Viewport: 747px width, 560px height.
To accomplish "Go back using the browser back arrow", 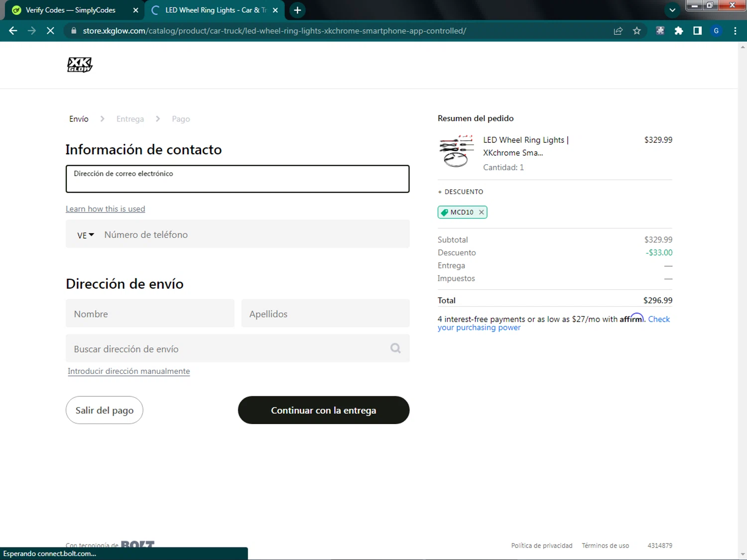I will (13, 31).
